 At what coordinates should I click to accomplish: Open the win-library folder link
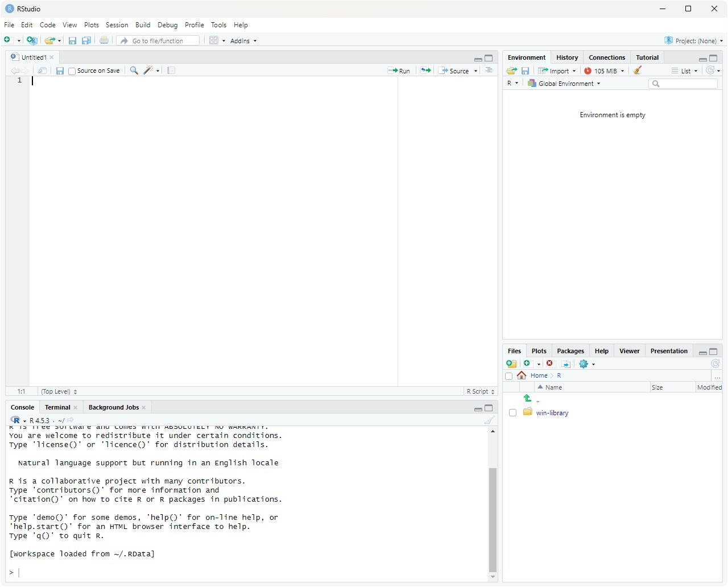tap(552, 413)
